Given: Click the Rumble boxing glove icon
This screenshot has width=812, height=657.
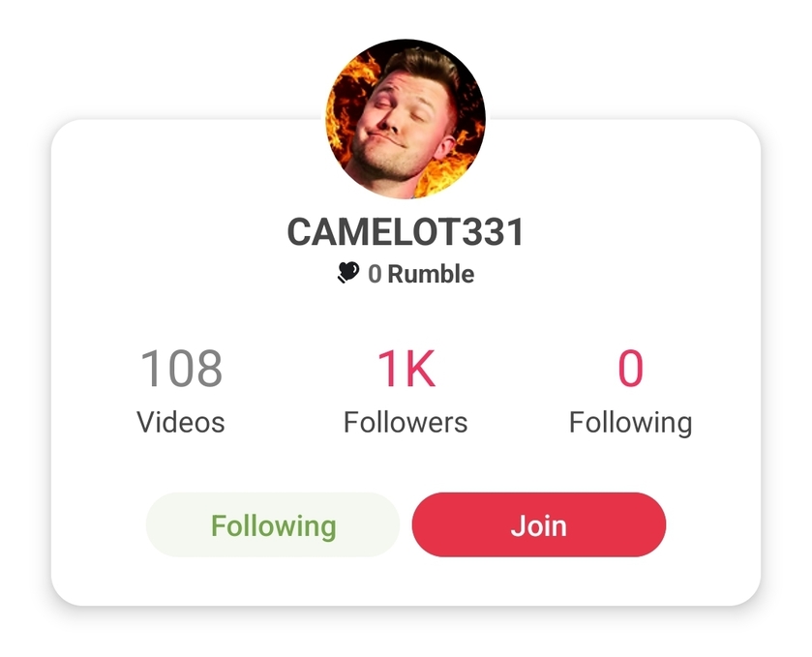Looking at the screenshot, I should pyautogui.click(x=348, y=272).
